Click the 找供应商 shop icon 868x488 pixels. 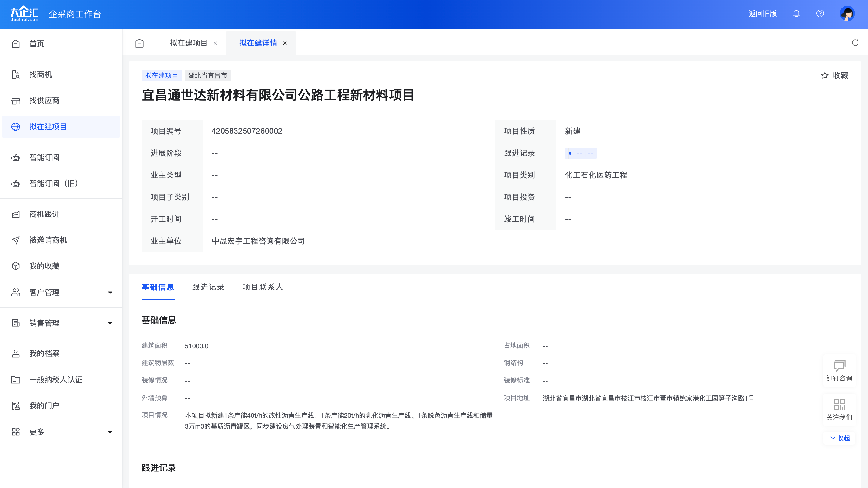pyautogui.click(x=15, y=100)
